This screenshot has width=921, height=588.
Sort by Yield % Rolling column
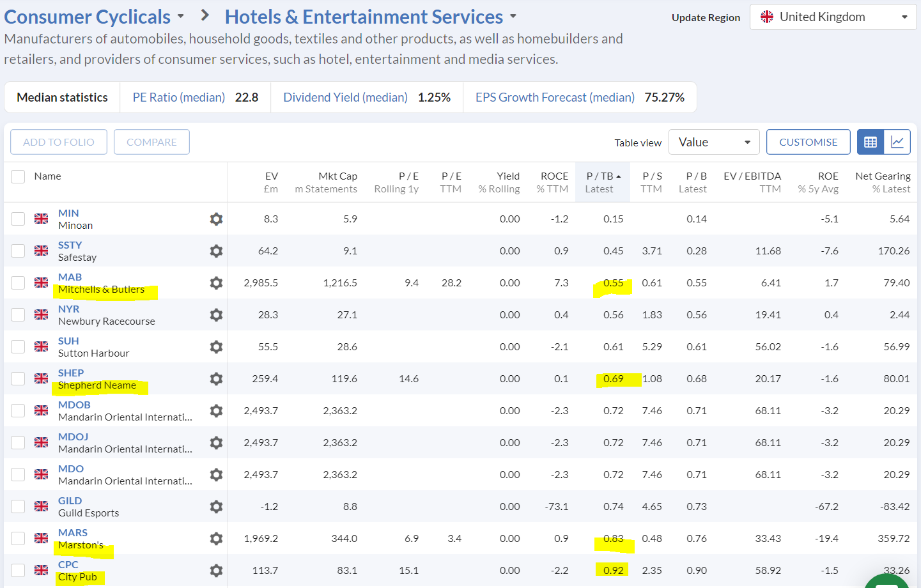click(x=499, y=182)
